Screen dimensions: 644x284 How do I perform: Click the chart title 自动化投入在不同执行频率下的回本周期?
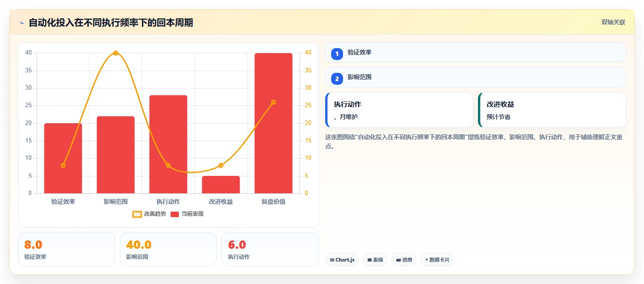click(x=111, y=22)
